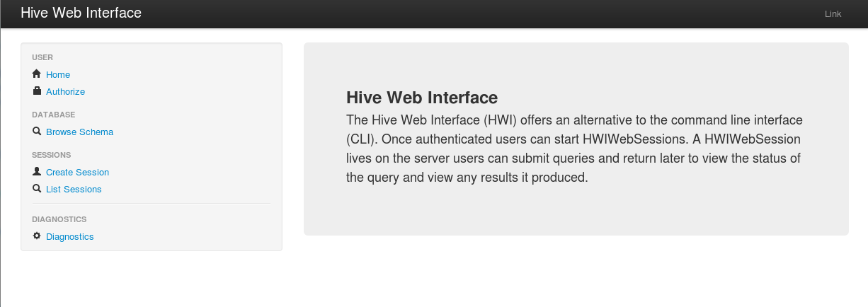Click the HWI description paragraph

pyautogui.click(x=574, y=148)
